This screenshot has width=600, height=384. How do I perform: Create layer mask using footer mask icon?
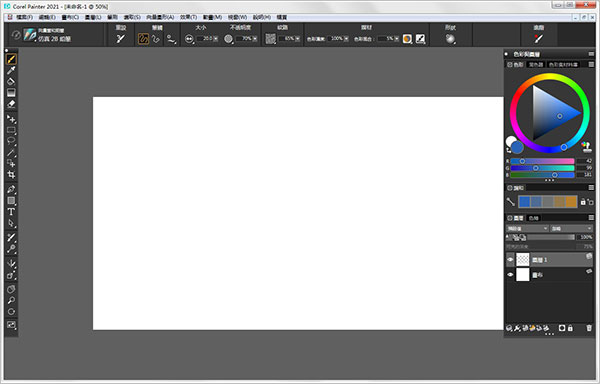(x=562, y=328)
